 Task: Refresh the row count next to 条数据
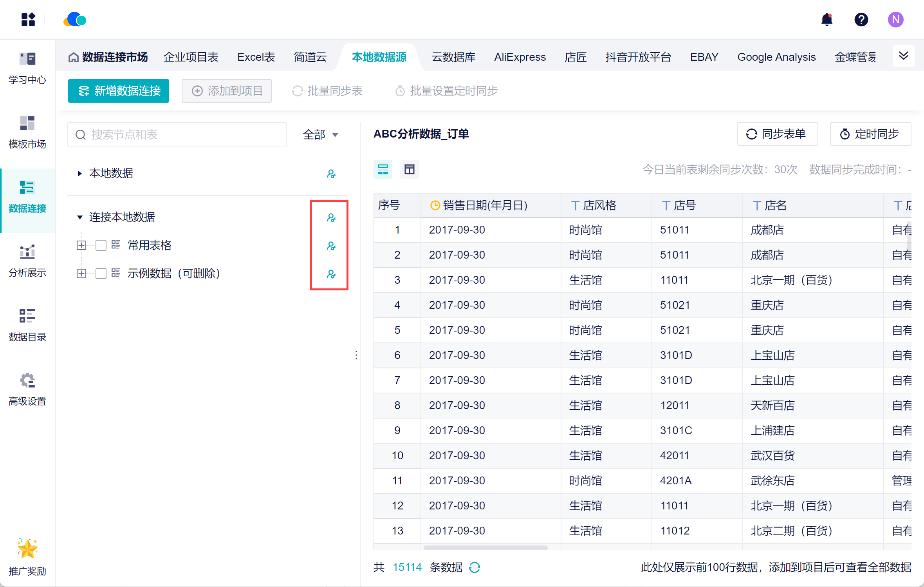(475, 567)
